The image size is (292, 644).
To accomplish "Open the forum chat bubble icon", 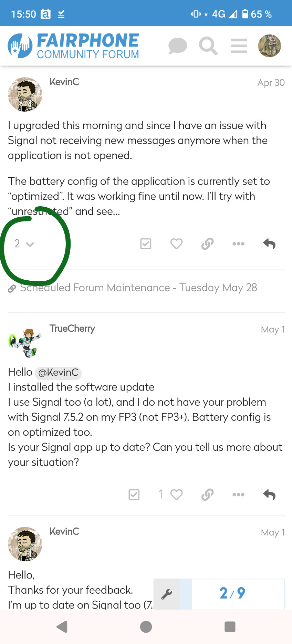I will (x=177, y=46).
